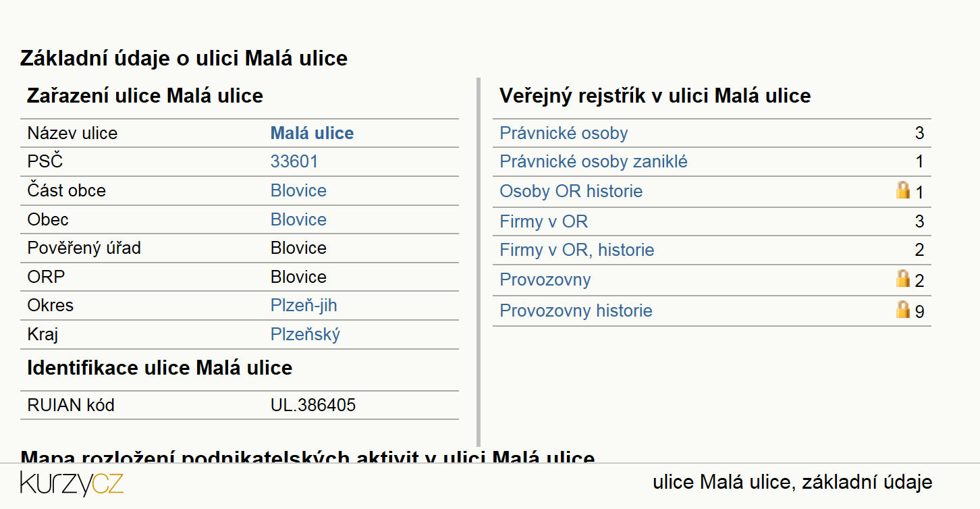Click the kurzy.cz logo

[x=72, y=483]
